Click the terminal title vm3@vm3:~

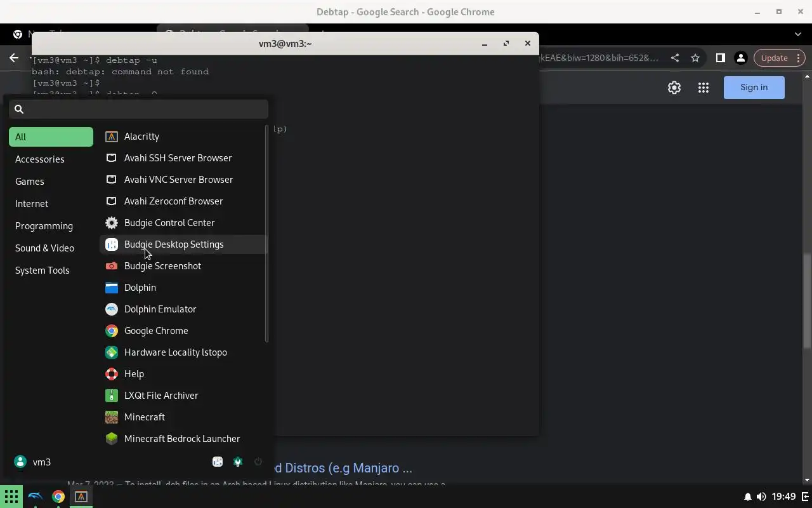[285, 44]
